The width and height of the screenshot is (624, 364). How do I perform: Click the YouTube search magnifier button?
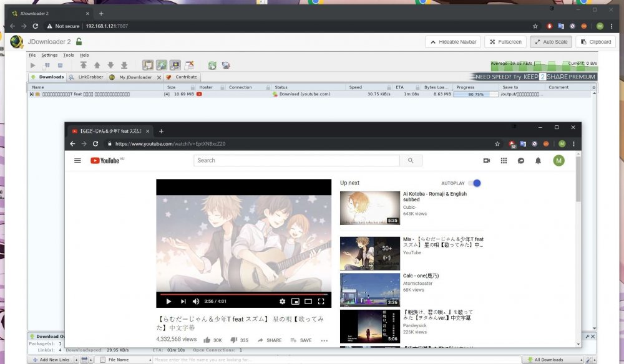tap(411, 161)
